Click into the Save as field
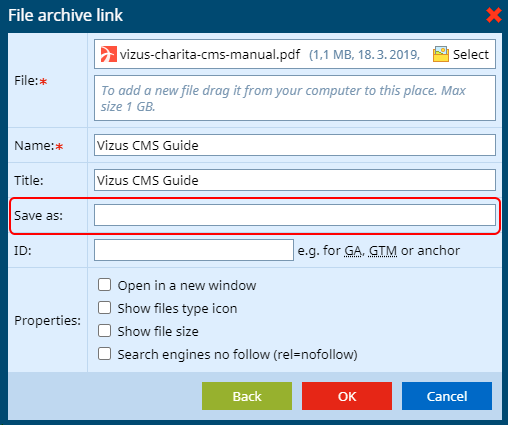The height and width of the screenshot is (425, 508). pyautogui.click(x=295, y=215)
